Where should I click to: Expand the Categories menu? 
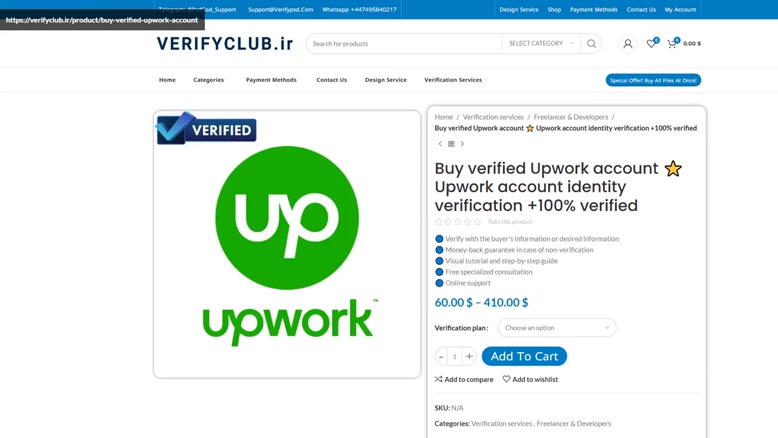pos(209,80)
